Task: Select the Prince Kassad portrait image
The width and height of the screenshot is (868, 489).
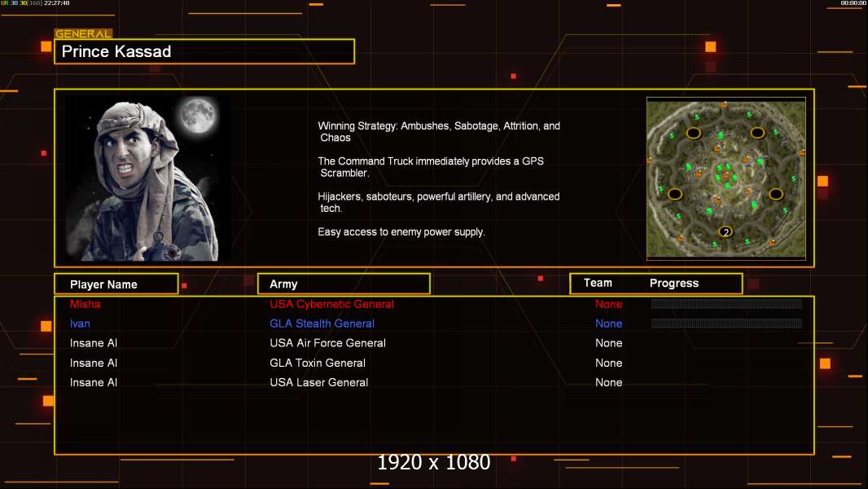Action: [147, 178]
